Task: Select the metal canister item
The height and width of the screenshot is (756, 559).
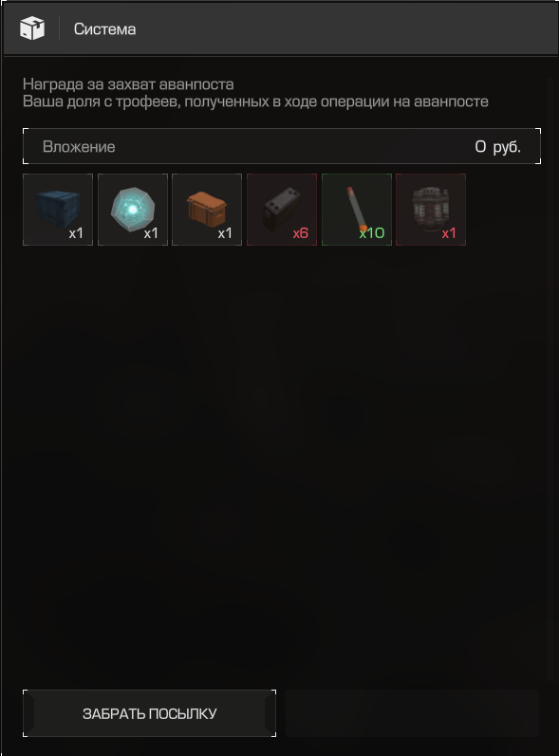Action: pyautogui.click(x=431, y=210)
